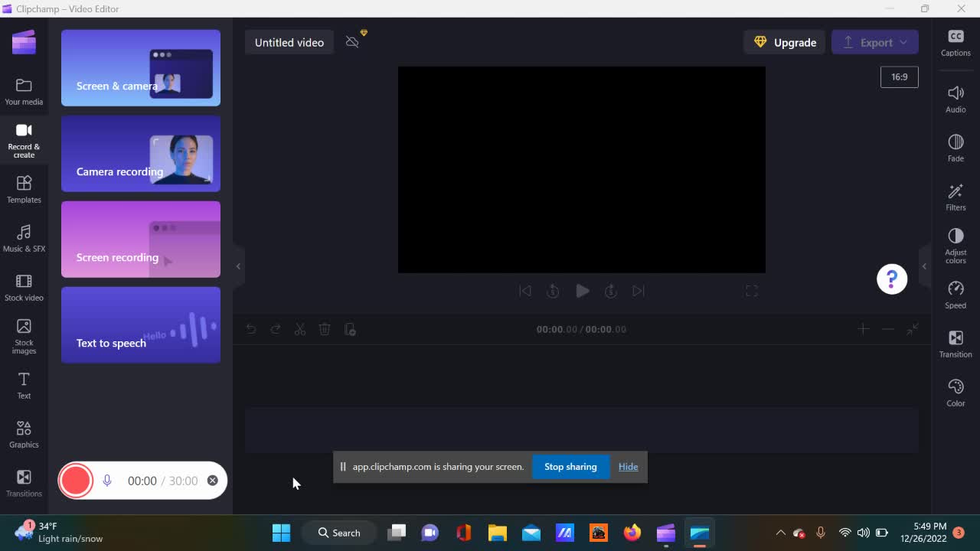Undo the last action
980x551 pixels.
pos(251,329)
